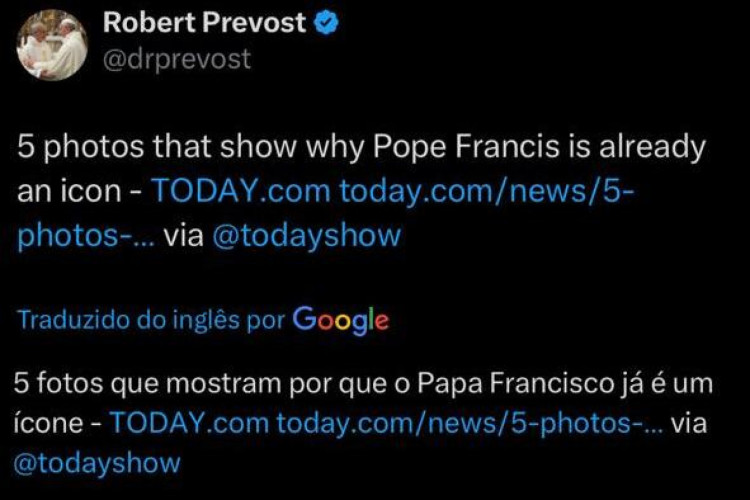Screen dimensions: 750x500
Task: Follow today.com/news/5-photos-… in Portuguese translation
Action: pos(470,423)
